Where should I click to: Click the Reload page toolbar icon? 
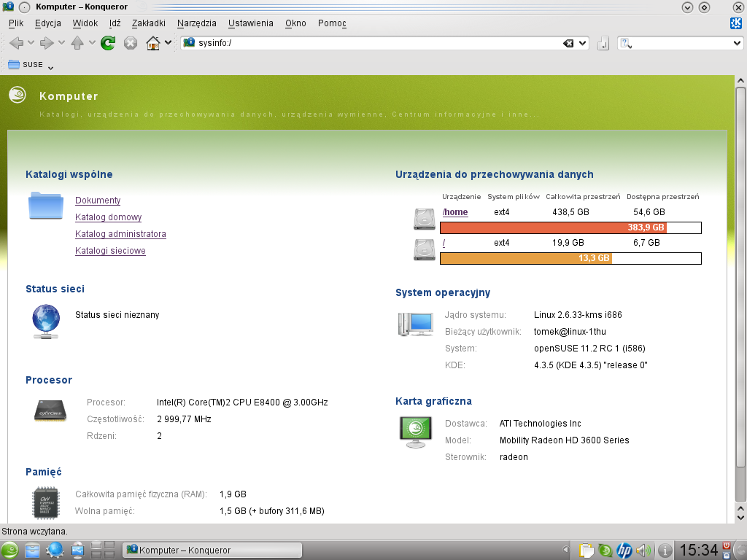(108, 43)
